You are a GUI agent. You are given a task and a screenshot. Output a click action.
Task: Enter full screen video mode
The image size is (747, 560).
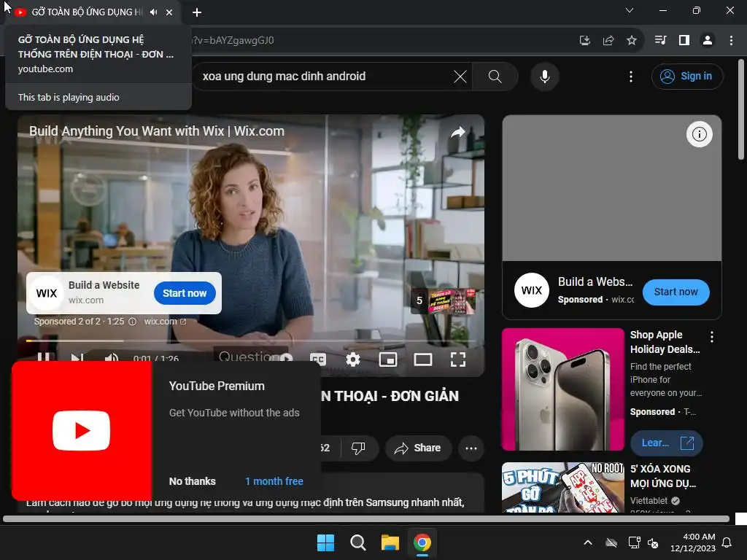coord(458,359)
